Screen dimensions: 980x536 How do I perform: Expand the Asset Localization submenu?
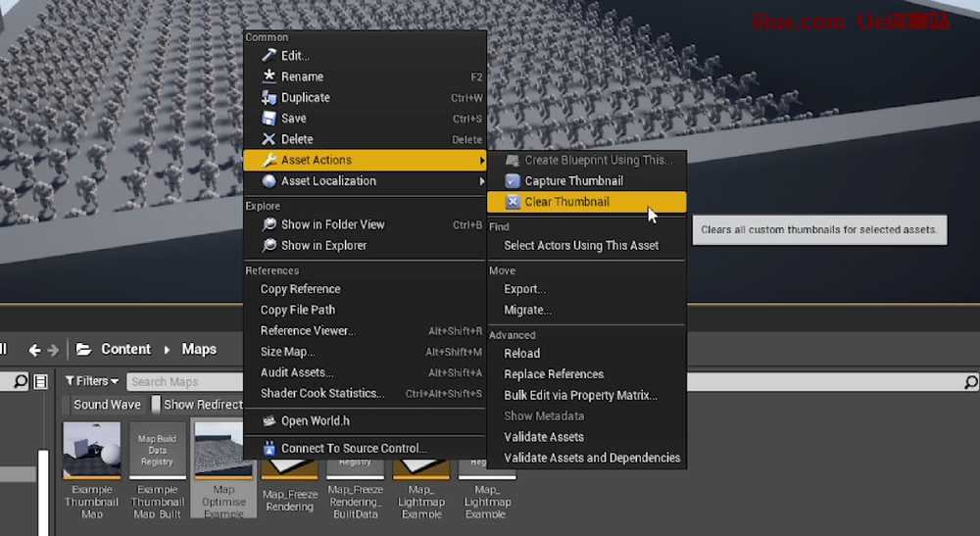481,181
